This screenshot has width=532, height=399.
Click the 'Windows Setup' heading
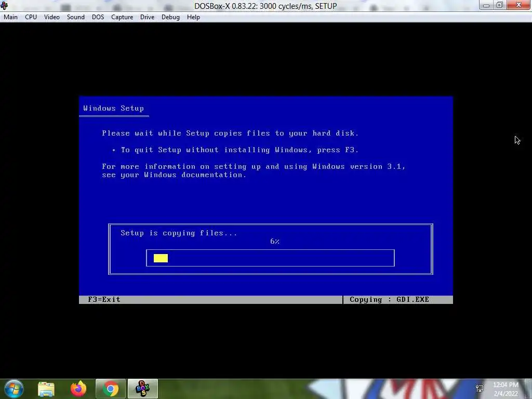click(113, 108)
